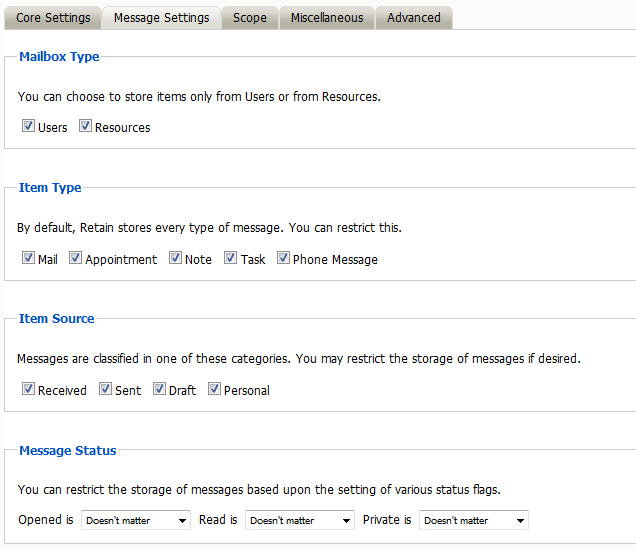636x550 pixels.
Task: Disable storing Task items
Action: (x=231, y=258)
